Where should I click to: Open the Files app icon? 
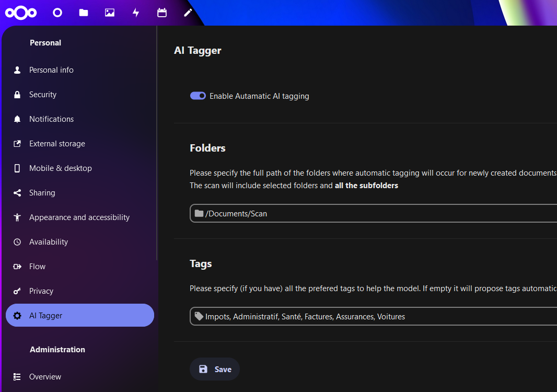coord(84,13)
